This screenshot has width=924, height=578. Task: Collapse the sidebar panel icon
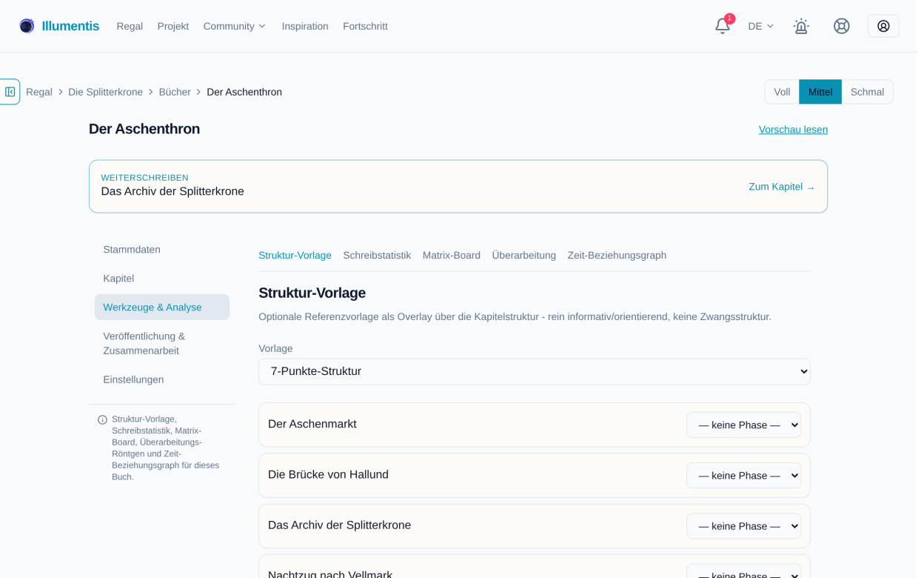pyautogui.click(x=10, y=93)
